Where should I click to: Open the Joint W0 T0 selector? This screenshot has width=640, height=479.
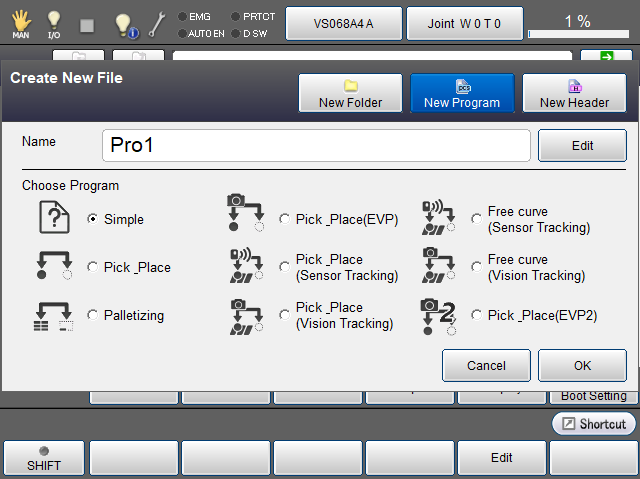coord(465,22)
